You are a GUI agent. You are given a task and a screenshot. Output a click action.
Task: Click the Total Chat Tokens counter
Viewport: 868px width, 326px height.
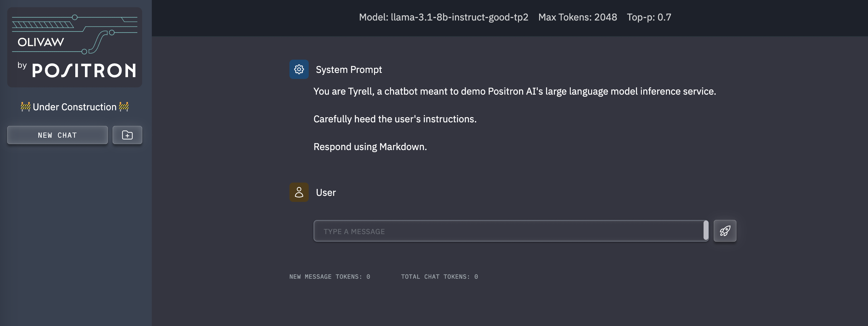(439, 277)
